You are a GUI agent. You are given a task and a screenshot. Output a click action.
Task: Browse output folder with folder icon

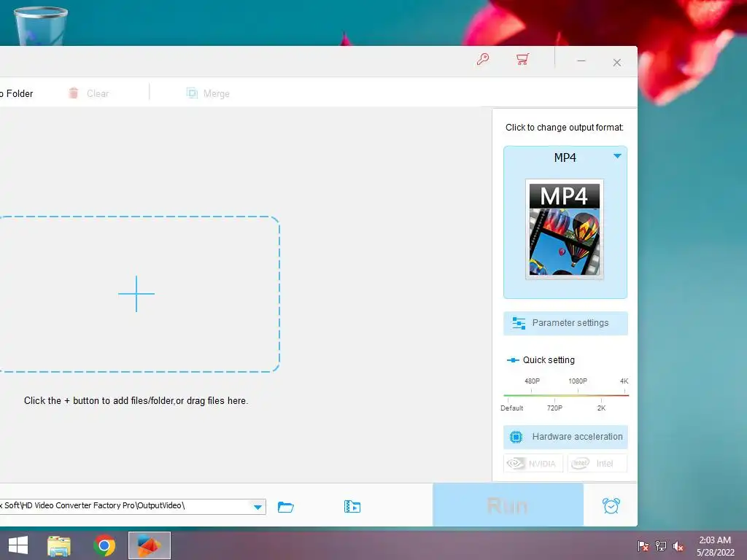click(285, 507)
